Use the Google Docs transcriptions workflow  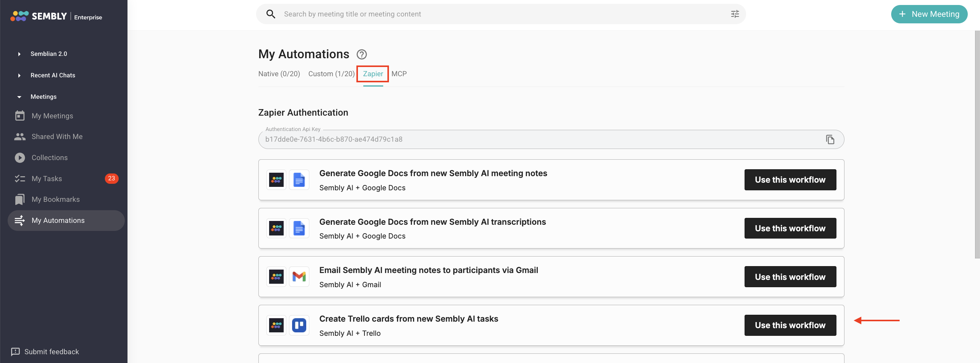click(x=790, y=229)
